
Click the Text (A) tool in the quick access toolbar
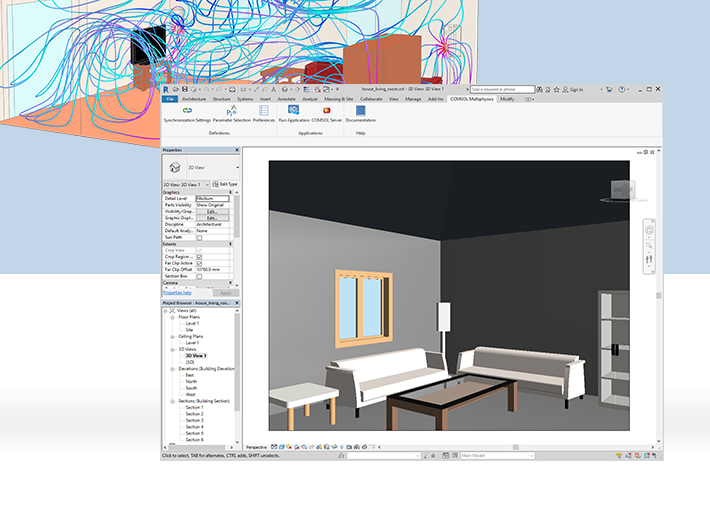coord(273,90)
